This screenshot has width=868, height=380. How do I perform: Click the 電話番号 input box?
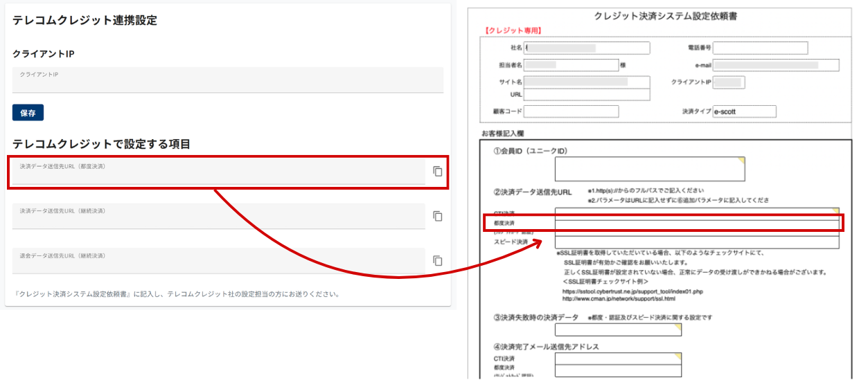(x=760, y=48)
